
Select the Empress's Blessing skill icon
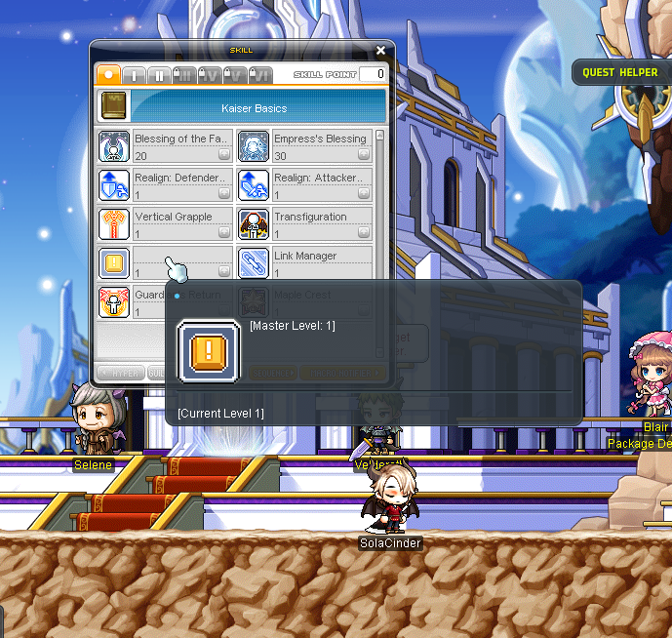tap(254, 146)
